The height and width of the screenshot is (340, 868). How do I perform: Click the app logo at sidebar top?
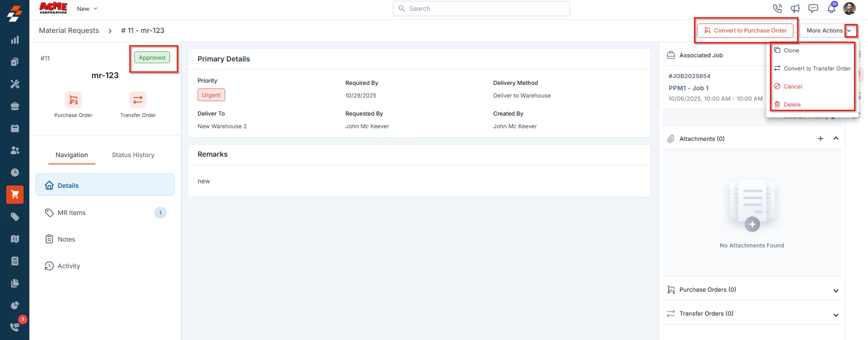tap(14, 14)
